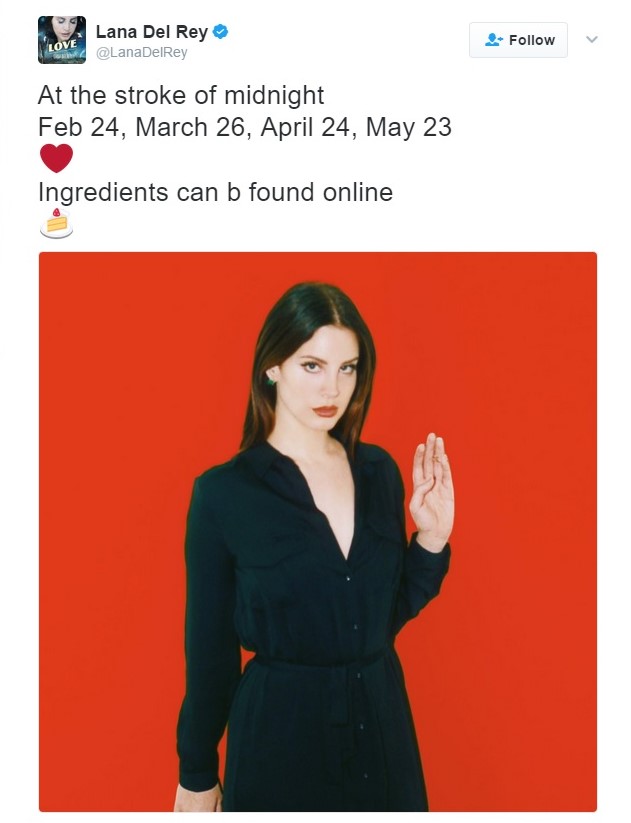Click the dates line starting with Feb 24
This screenshot has width=631, height=823.
245,127
